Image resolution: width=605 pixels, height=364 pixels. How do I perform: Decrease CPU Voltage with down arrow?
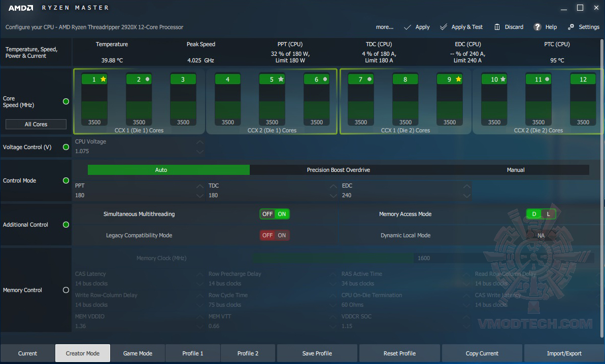(199, 152)
